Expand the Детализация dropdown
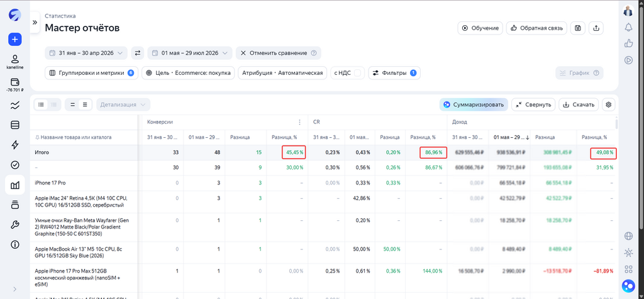This screenshot has width=644, height=299. 123,104
